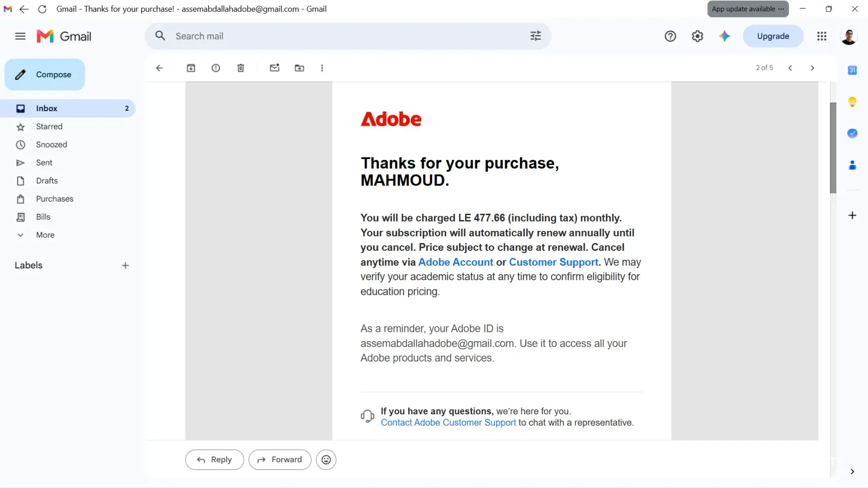Go to the newer email
The width and height of the screenshot is (868, 488).
pos(790,68)
